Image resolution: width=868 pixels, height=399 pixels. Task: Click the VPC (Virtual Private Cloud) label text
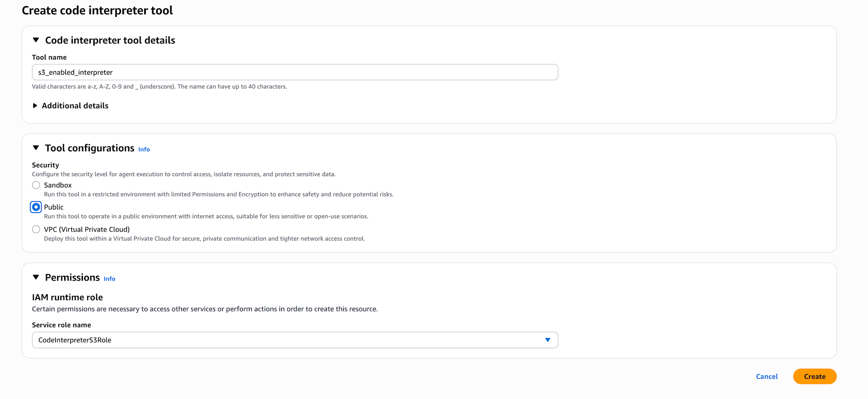tap(87, 229)
